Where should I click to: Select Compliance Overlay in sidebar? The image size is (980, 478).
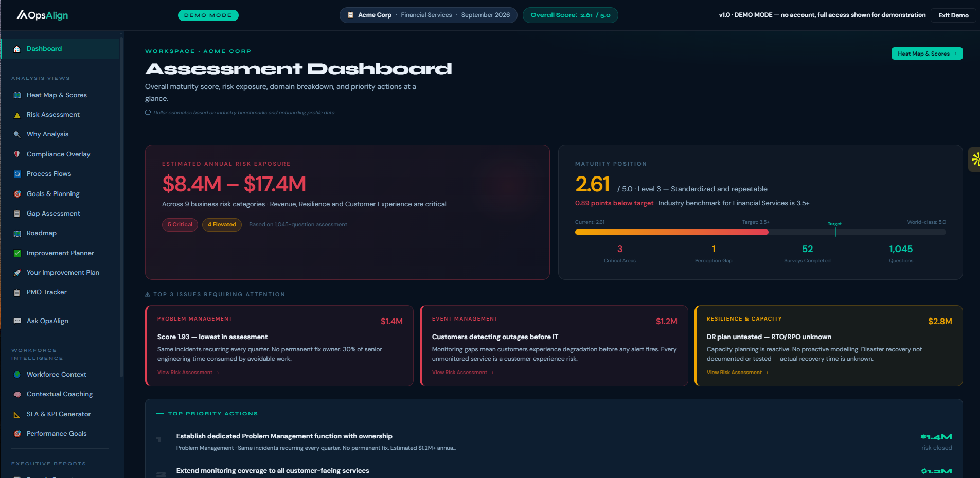pyautogui.click(x=61, y=154)
